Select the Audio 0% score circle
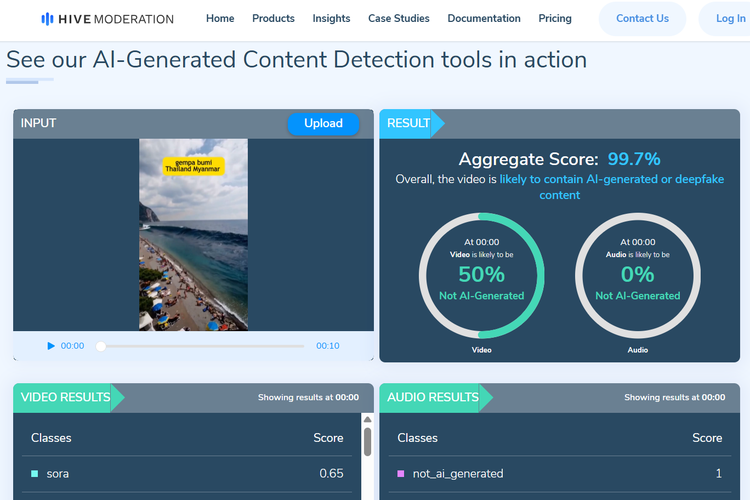750x500 pixels. pyautogui.click(x=637, y=275)
